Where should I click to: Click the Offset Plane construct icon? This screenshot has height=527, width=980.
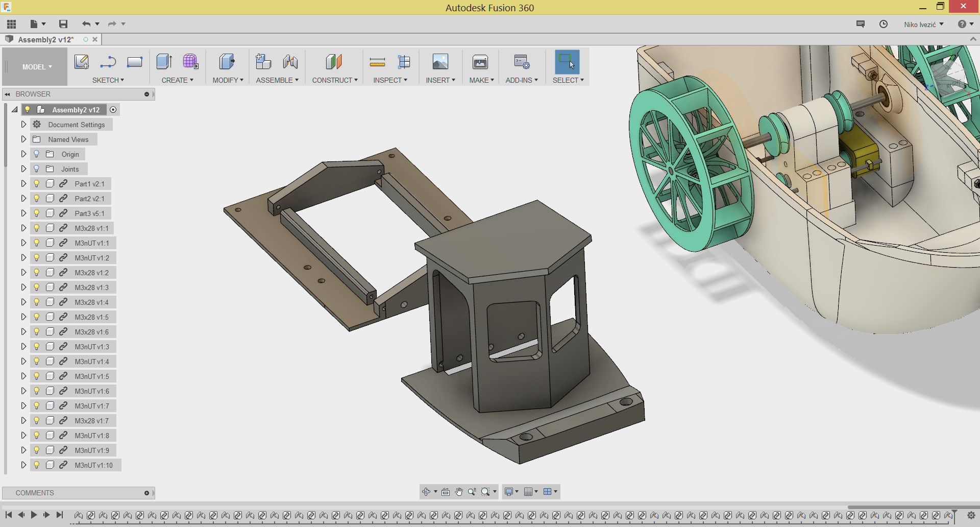(x=334, y=62)
